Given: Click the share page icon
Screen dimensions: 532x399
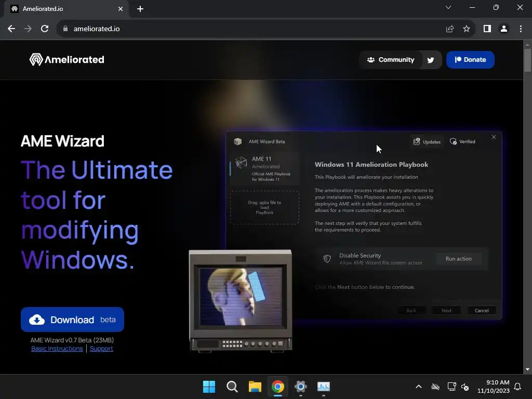Looking at the screenshot, I should tap(450, 29).
